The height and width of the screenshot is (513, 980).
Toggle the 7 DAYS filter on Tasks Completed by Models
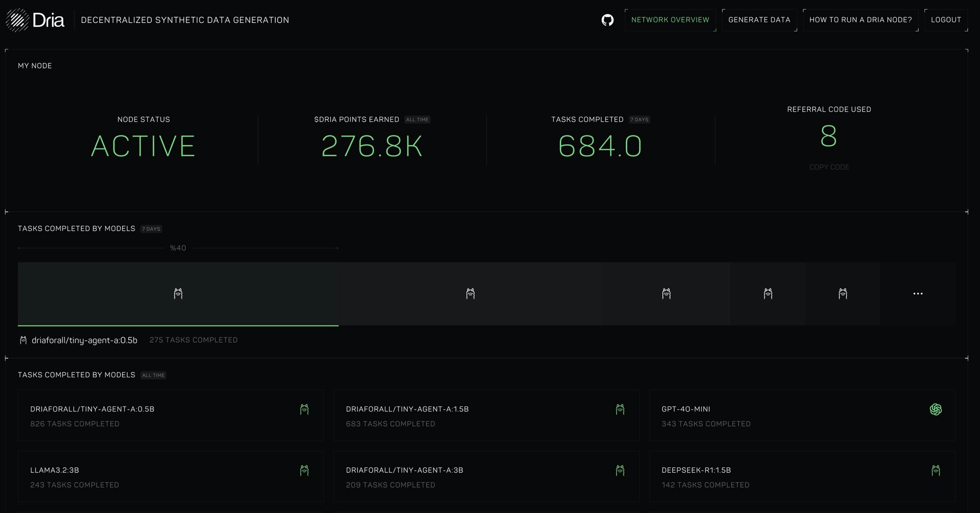(x=151, y=229)
